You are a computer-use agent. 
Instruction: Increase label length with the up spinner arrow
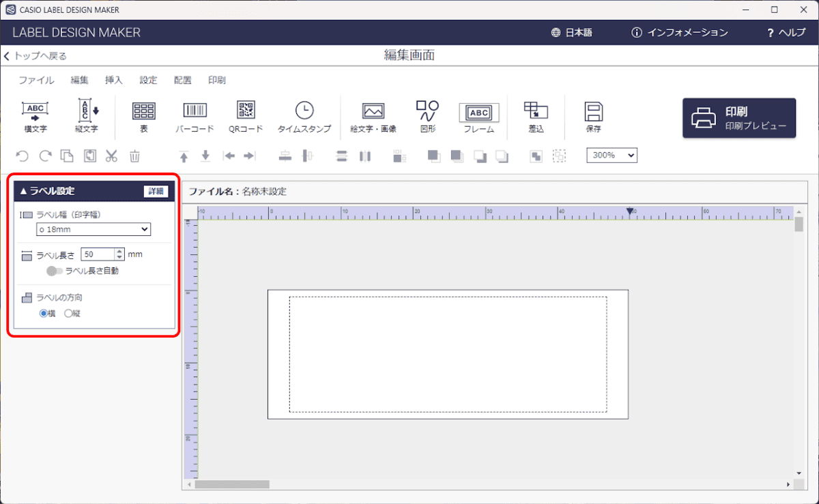tap(120, 251)
